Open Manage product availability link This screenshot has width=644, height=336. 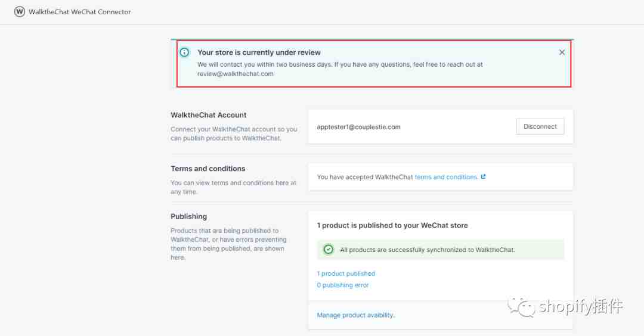point(355,315)
